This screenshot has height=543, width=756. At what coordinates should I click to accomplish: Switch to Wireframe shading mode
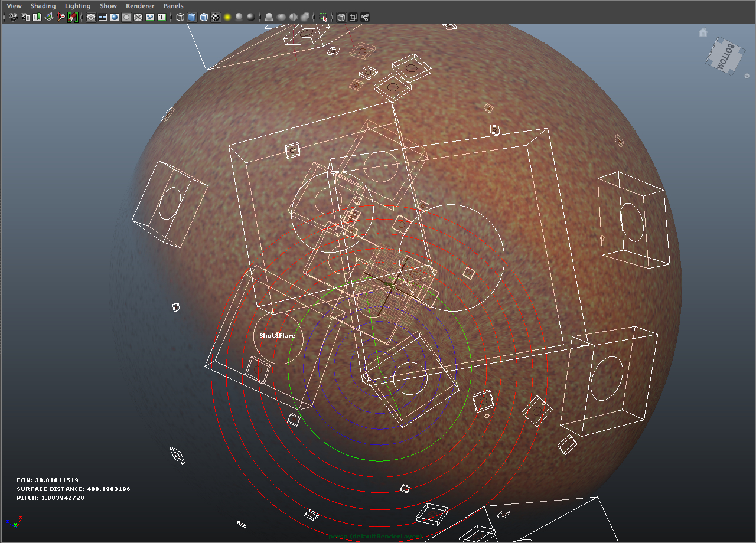pos(180,17)
